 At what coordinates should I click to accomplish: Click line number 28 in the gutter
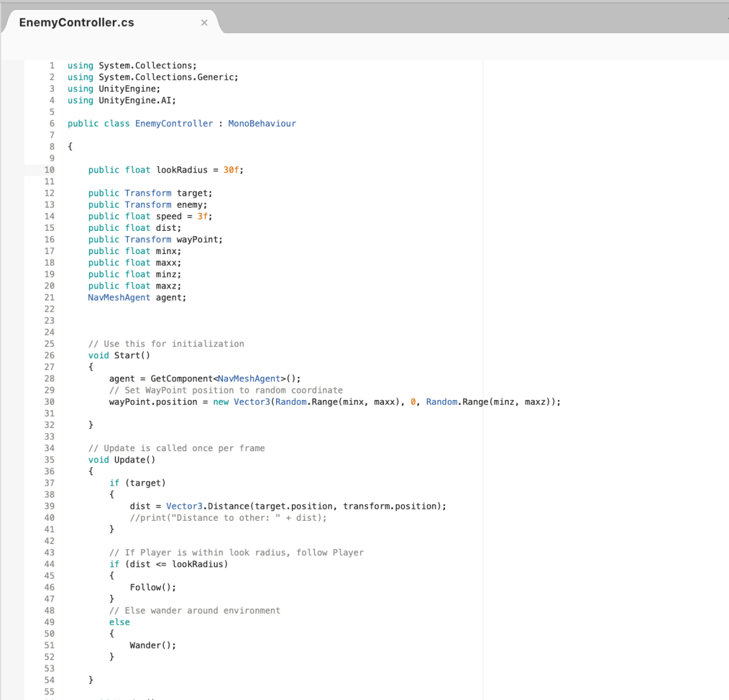[x=49, y=378]
